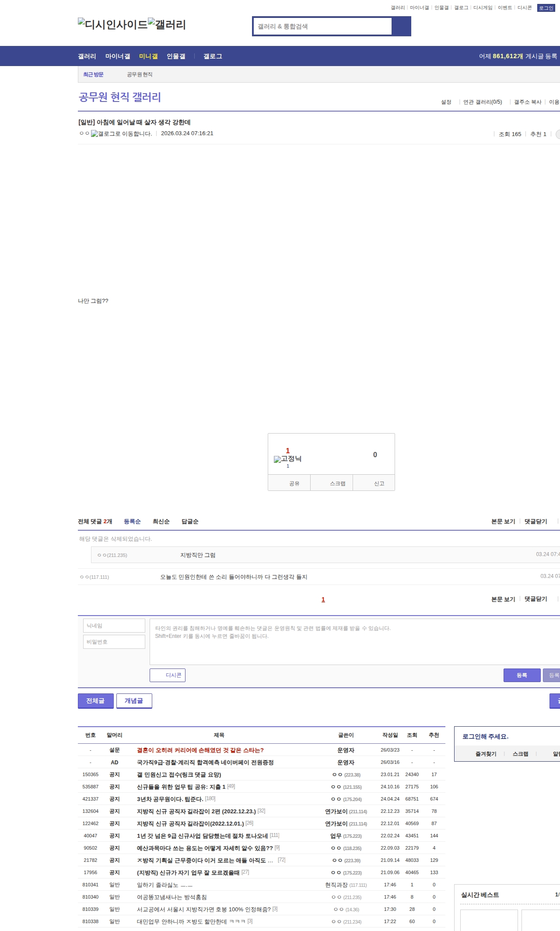Screen dimensions: 560x931
Task: Click the DCInside logo image
Action: (x=112, y=25)
